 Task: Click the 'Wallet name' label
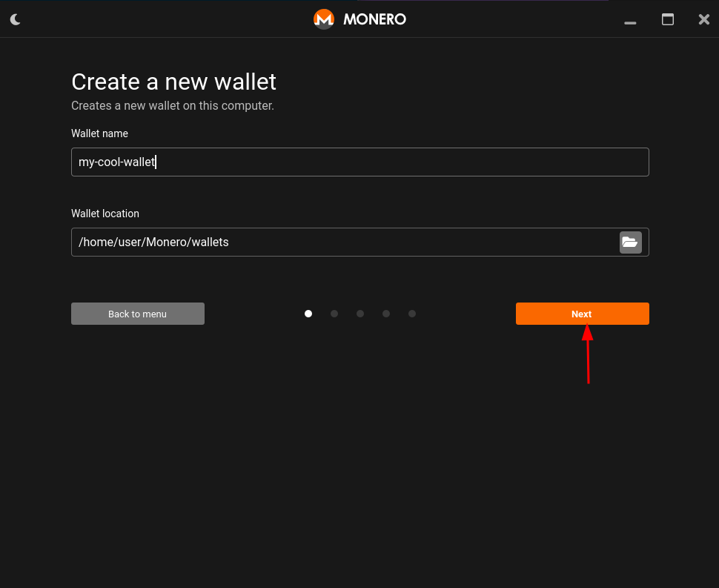[99, 133]
